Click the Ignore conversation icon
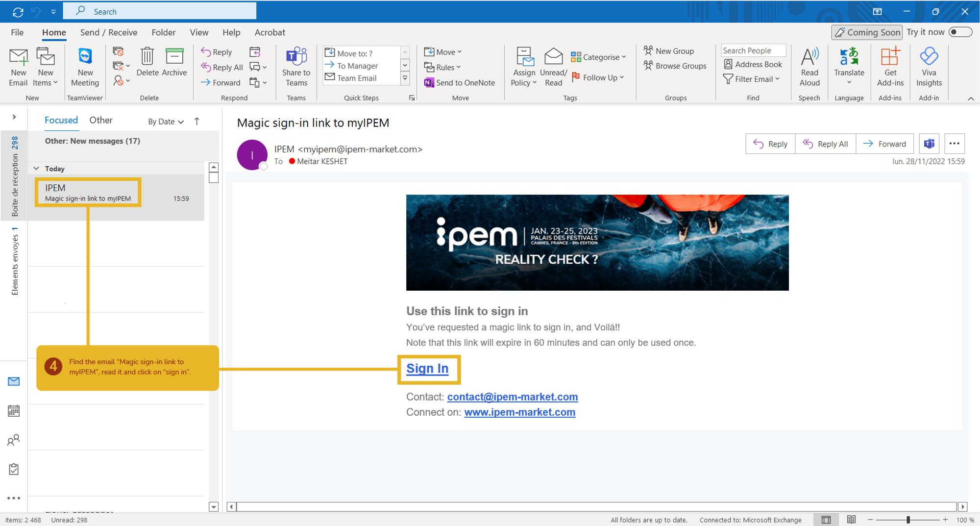Image resolution: width=980 pixels, height=526 pixels. (x=118, y=51)
